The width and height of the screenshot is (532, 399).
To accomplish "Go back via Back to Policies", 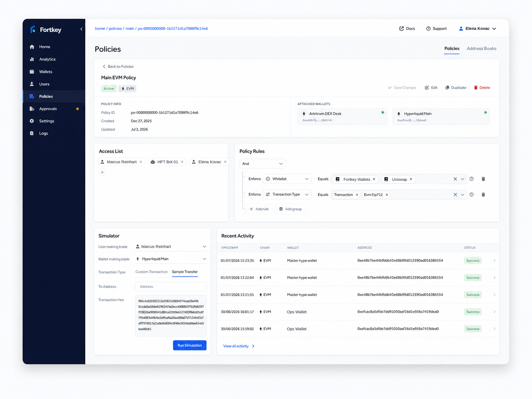I will (118, 66).
